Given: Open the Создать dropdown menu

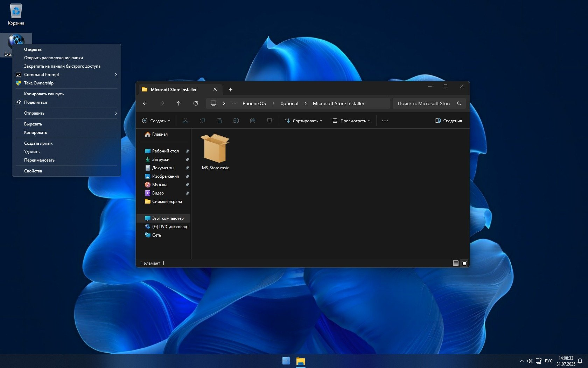Looking at the screenshot, I should (x=156, y=121).
